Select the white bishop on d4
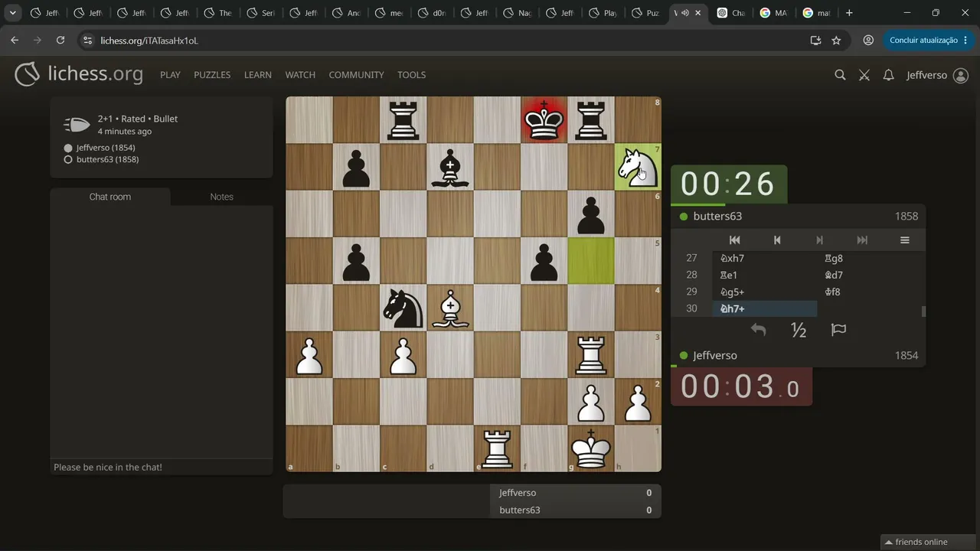This screenshot has height=551, width=980. point(450,308)
